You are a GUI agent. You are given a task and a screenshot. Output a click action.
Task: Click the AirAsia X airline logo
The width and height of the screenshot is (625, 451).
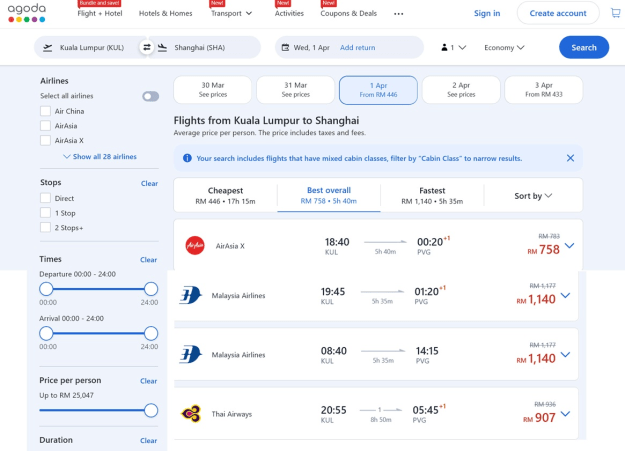tap(194, 245)
